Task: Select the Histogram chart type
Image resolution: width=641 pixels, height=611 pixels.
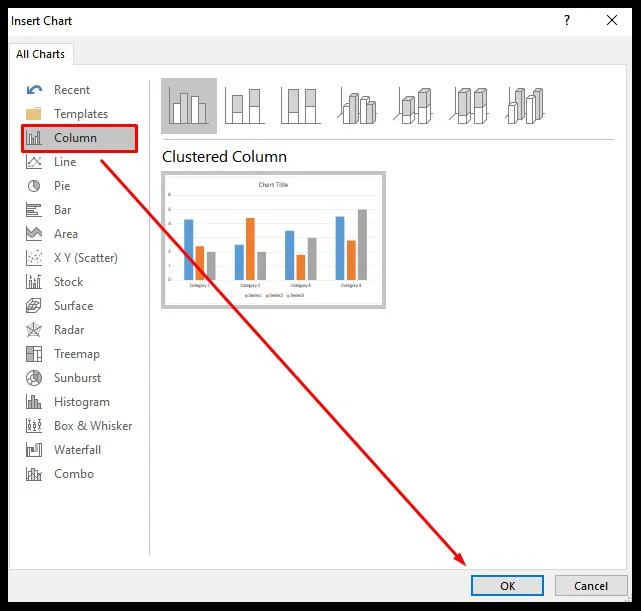Action: tap(82, 402)
